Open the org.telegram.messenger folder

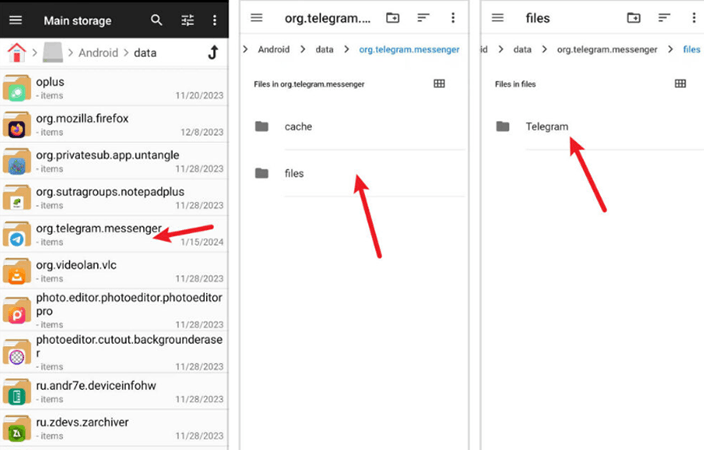point(114,234)
